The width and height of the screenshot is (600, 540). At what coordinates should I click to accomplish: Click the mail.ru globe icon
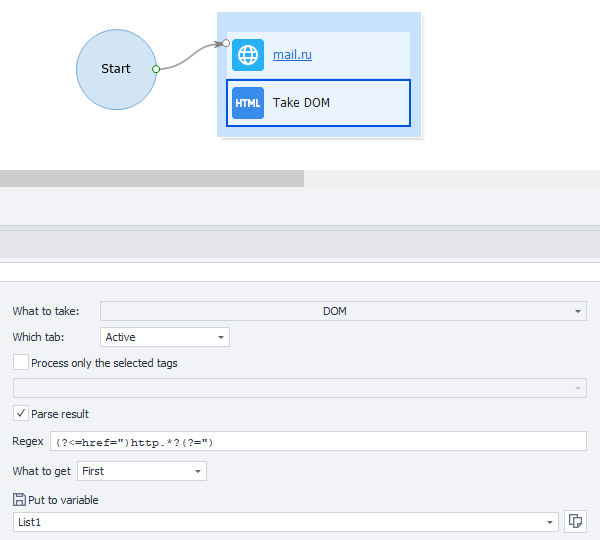248,55
